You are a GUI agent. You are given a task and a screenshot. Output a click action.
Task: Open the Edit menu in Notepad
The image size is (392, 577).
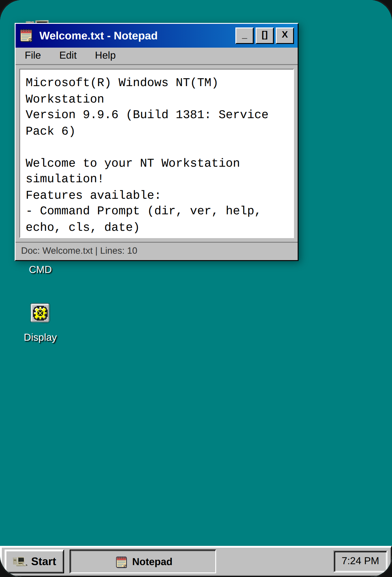tap(68, 55)
